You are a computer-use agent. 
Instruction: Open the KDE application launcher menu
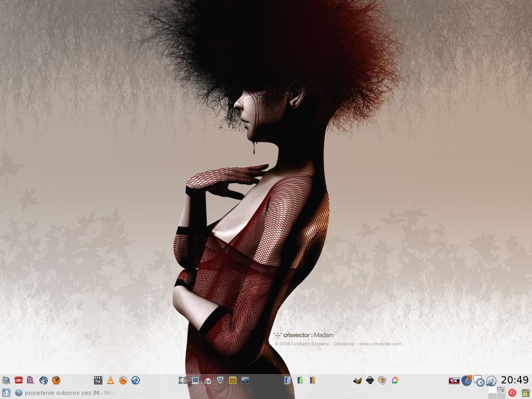coord(6,393)
